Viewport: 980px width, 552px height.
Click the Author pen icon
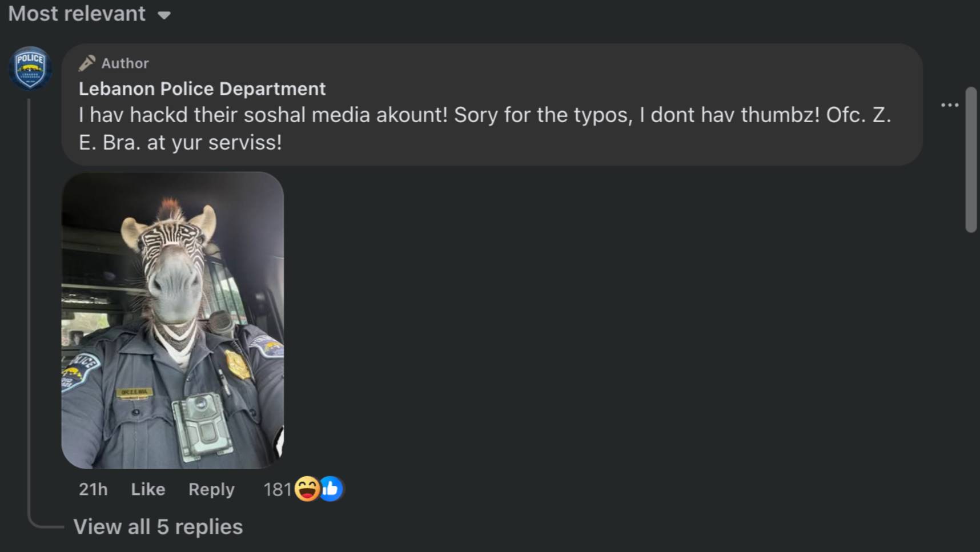(x=87, y=63)
